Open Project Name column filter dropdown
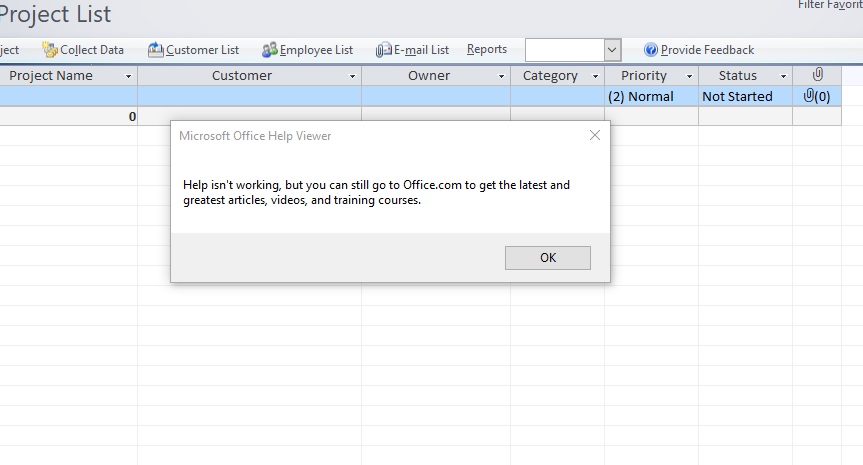Image resolution: width=863 pixels, height=465 pixels. point(128,76)
